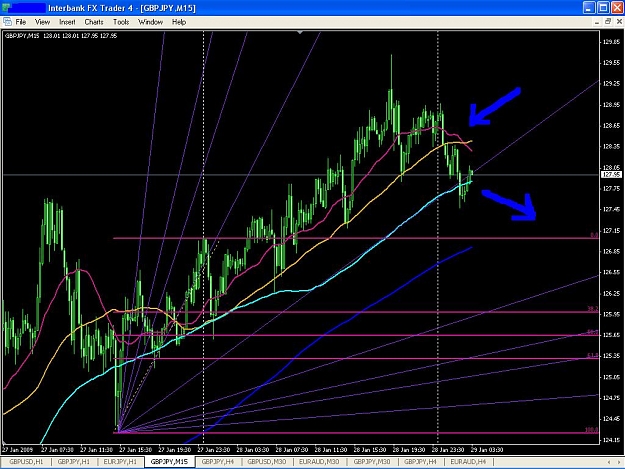This screenshot has width=625, height=469.
Task: Switch to the GBPJPY,H1 chart tab
Action: [x=74, y=462]
